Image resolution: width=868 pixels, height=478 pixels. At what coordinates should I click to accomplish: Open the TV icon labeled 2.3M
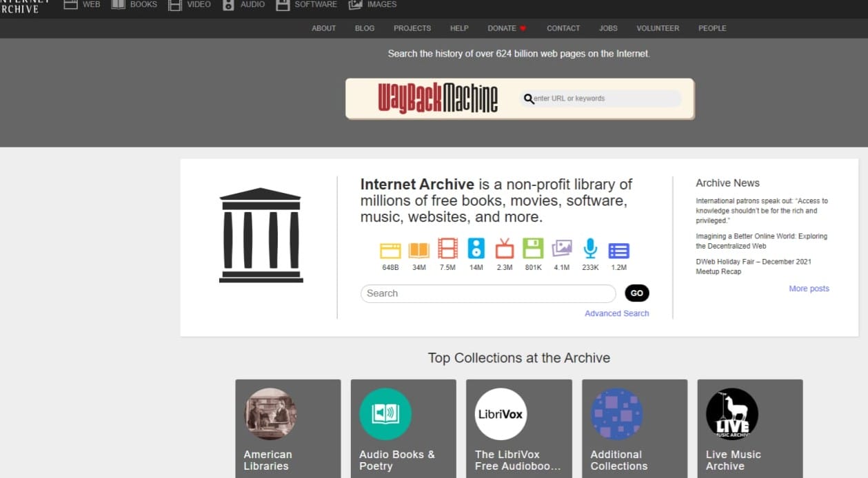[505, 249]
